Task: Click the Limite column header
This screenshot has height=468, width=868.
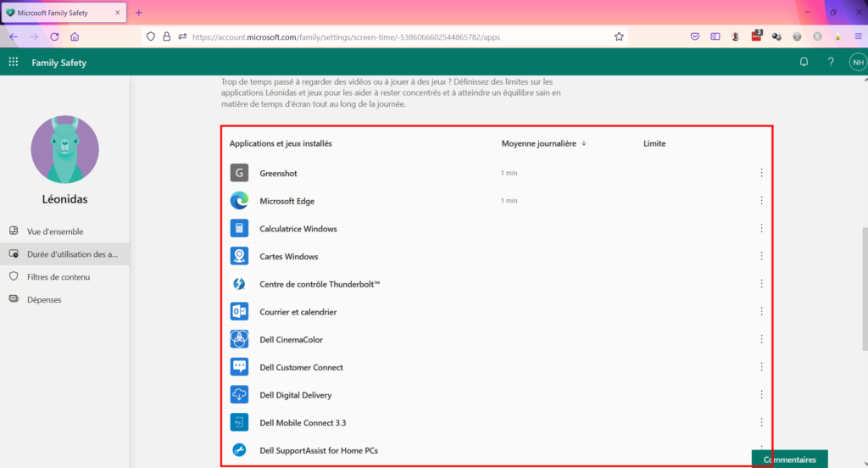Action: click(654, 143)
